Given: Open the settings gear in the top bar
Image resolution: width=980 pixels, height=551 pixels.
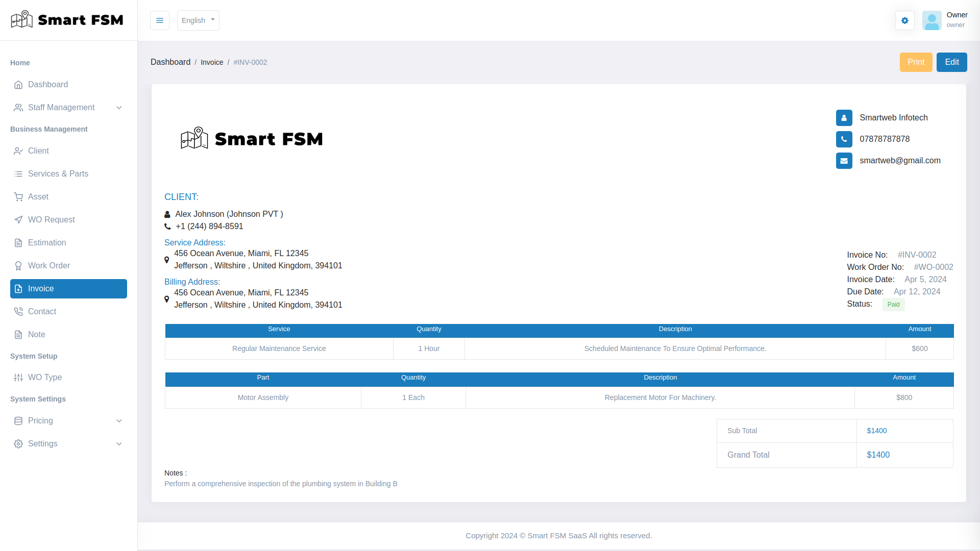Looking at the screenshot, I should (904, 20).
